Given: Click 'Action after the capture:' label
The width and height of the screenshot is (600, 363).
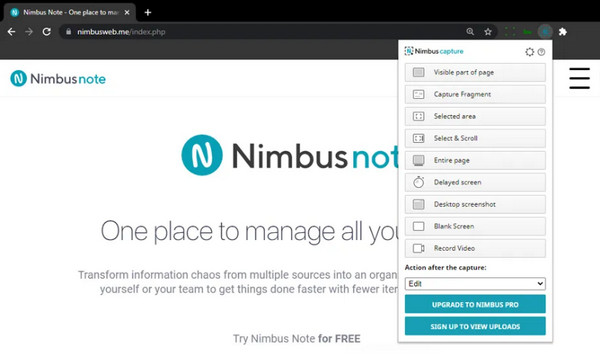Looking at the screenshot, I should click(x=445, y=267).
